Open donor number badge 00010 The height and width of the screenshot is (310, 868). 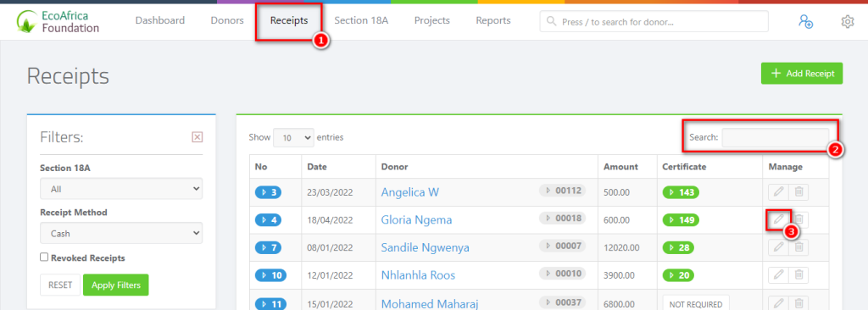point(563,273)
